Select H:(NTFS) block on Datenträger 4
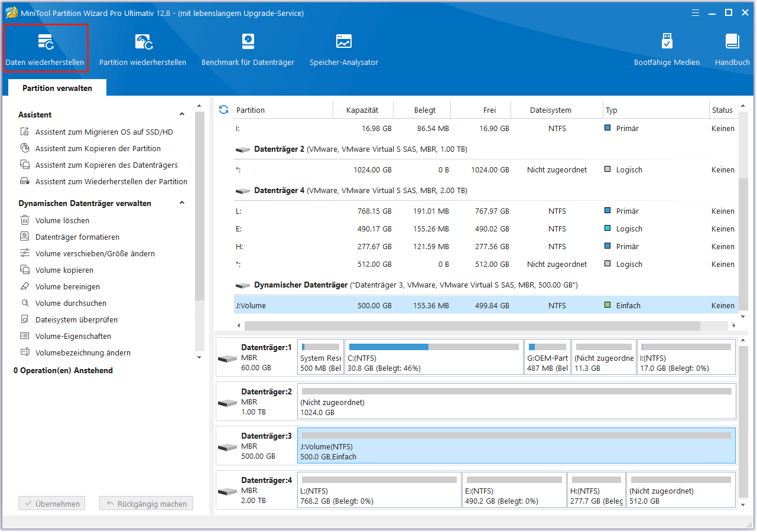Image resolution: width=757 pixels, height=532 pixels. 597,489
